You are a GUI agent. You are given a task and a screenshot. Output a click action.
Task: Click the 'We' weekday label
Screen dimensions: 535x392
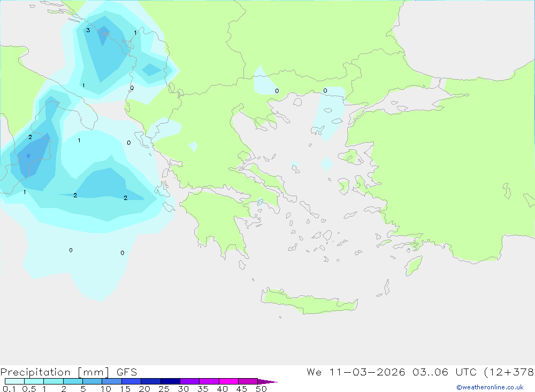pos(314,372)
